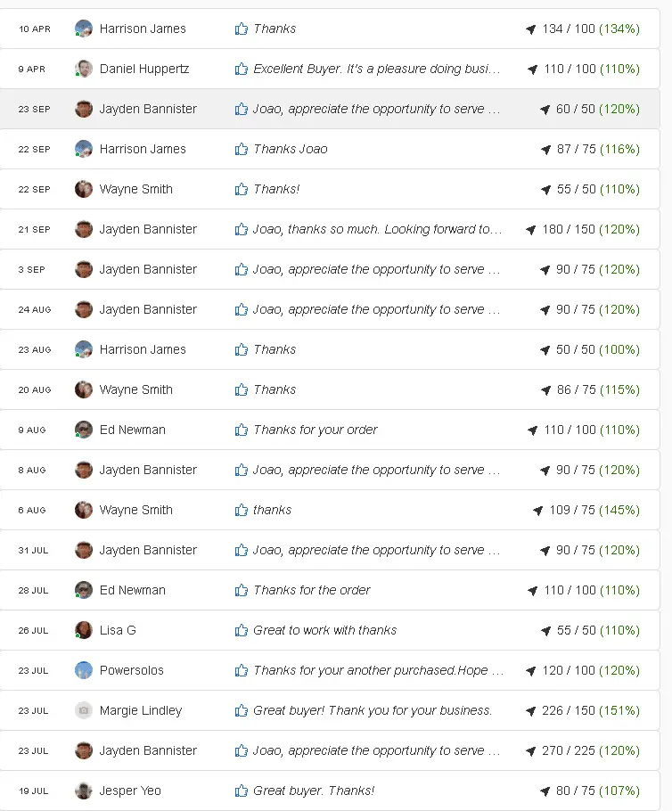Open the 'Thanks for the order' feedback comment

tap(312, 590)
